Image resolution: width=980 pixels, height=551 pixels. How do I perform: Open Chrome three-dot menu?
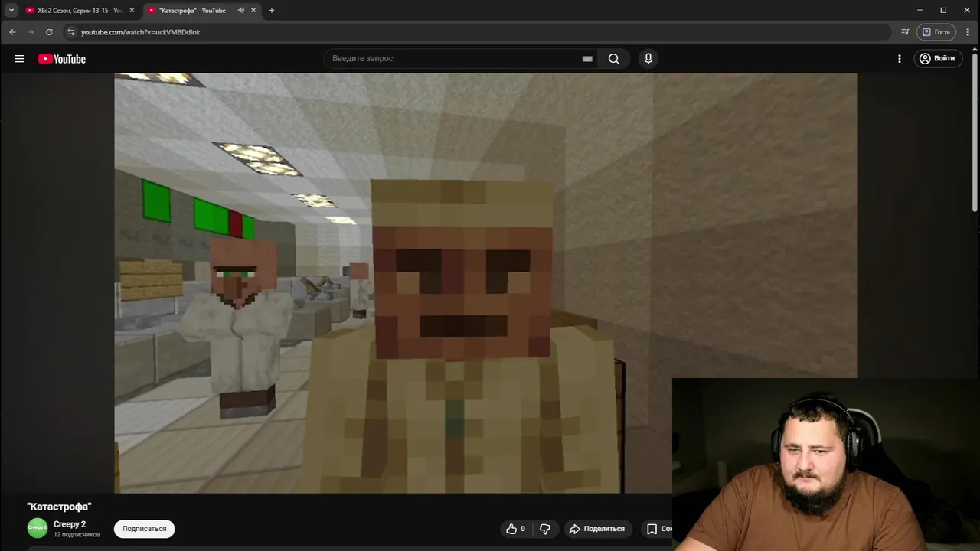pos(967,32)
